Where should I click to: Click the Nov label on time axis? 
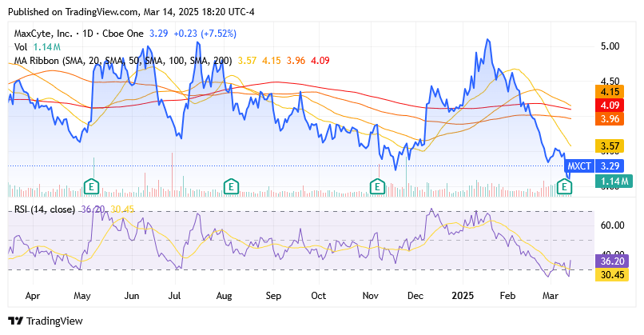(371, 296)
